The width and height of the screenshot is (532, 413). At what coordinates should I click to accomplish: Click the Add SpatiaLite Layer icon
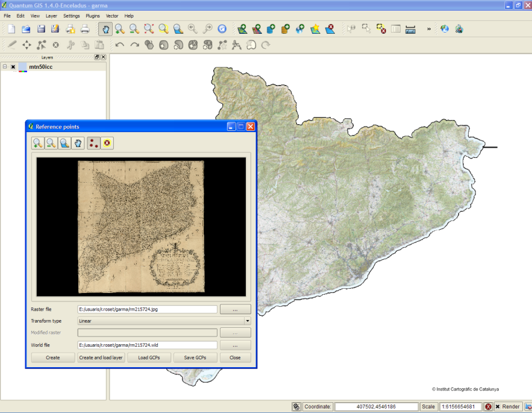286,29
